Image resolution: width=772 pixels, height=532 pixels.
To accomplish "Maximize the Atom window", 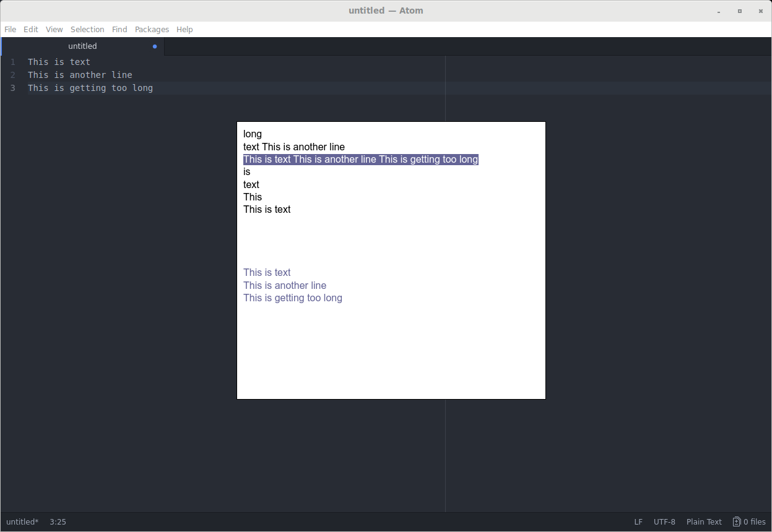I will (x=739, y=11).
